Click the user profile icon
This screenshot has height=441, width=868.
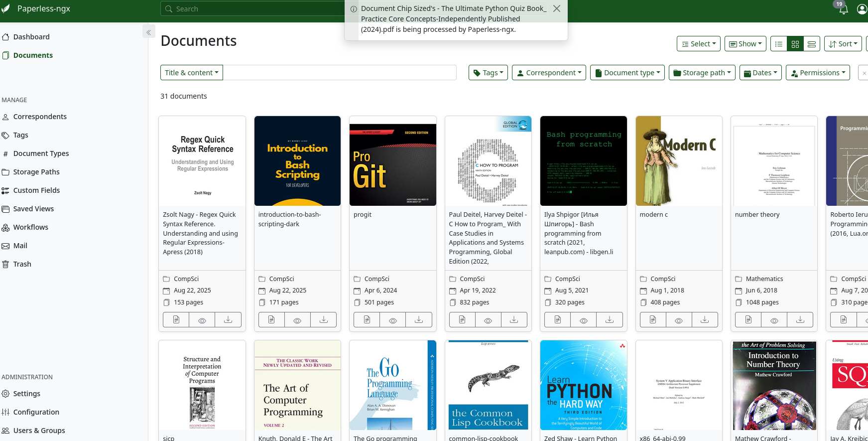(862, 9)
